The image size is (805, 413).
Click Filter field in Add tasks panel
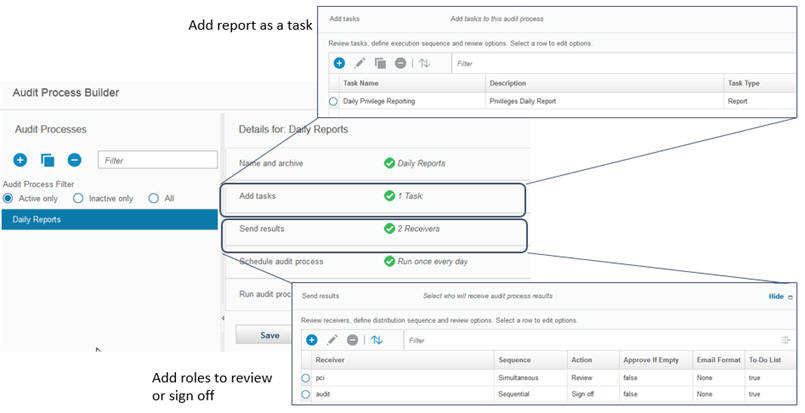point(624,63)
